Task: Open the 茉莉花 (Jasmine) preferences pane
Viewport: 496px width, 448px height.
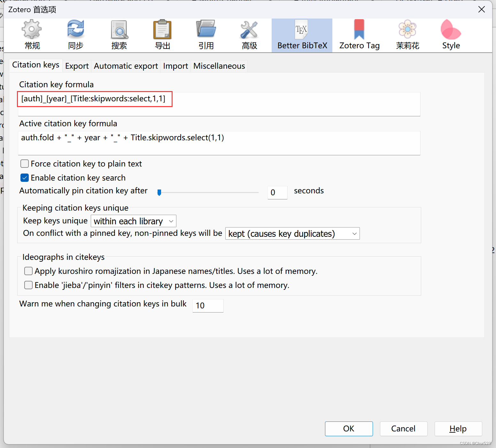Action: click(x=408, y=35)
